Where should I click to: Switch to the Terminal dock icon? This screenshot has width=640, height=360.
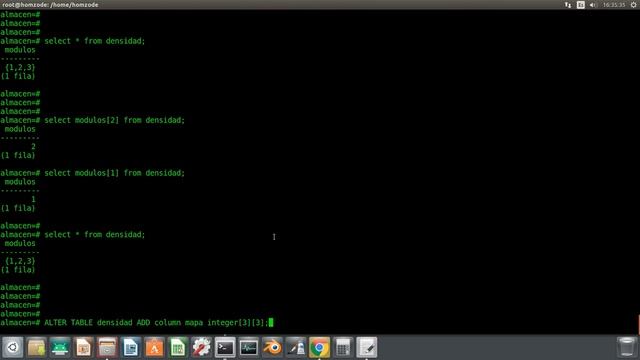click(x=225, y=347)
